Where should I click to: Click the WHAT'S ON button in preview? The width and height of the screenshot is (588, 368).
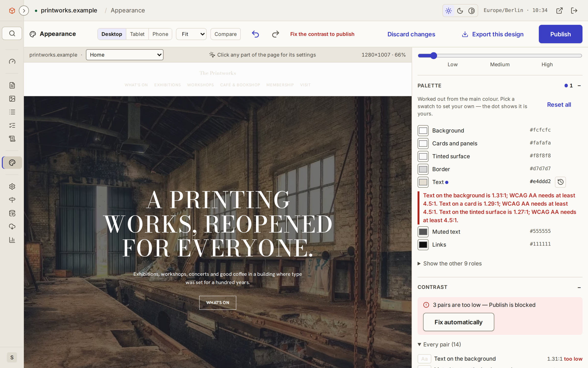point(218,303)
